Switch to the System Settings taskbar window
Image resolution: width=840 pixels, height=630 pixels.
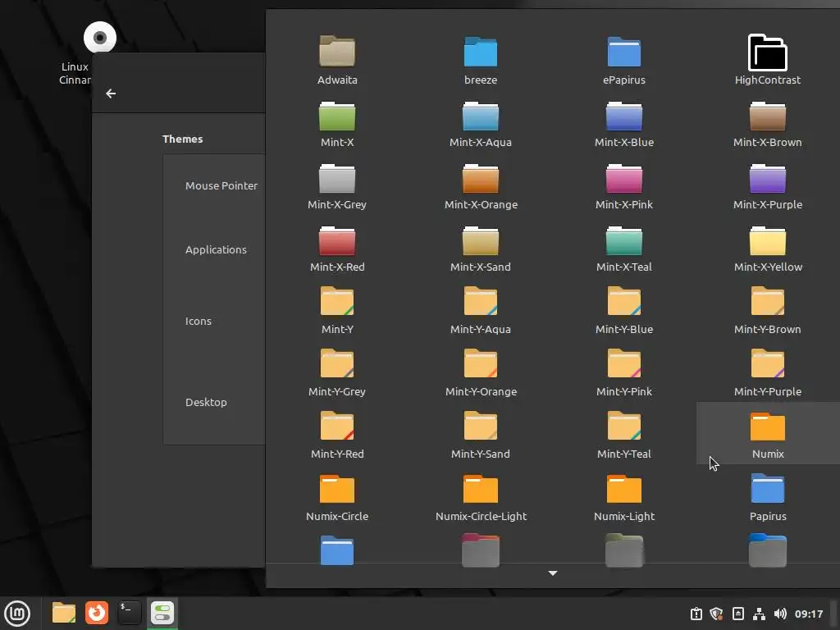[162, 613]
